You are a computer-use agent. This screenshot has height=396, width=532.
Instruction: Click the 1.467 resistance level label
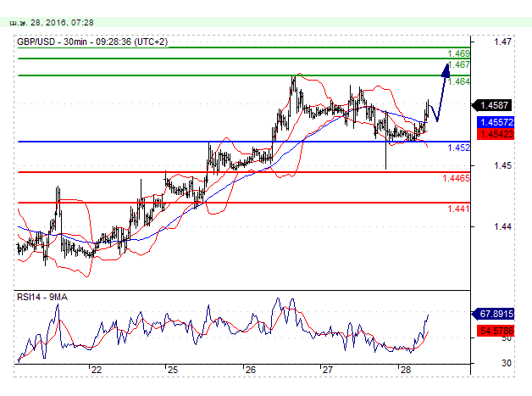click(458, 64)
